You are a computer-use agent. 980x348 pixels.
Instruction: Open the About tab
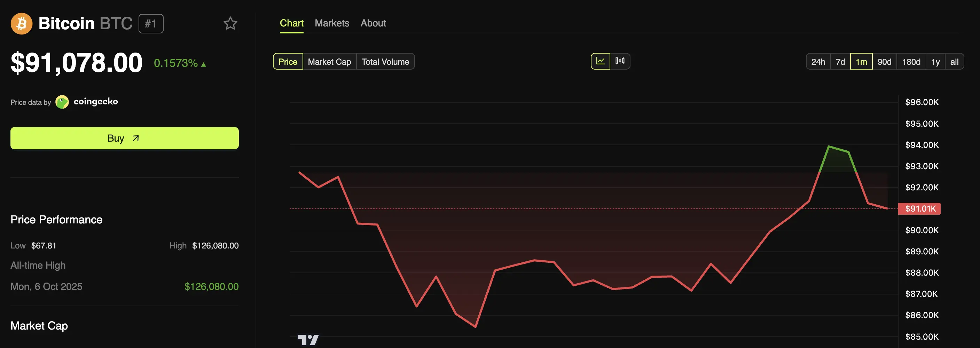tap(373, 23)
